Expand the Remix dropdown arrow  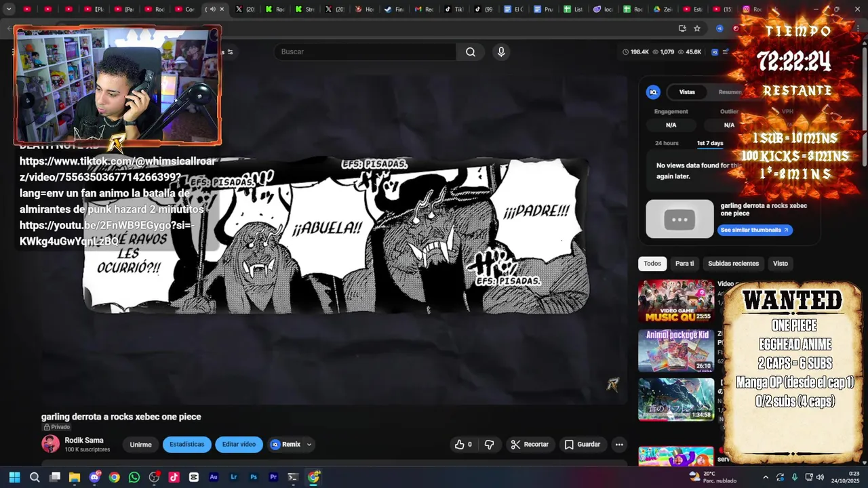[x=309, y=445]
